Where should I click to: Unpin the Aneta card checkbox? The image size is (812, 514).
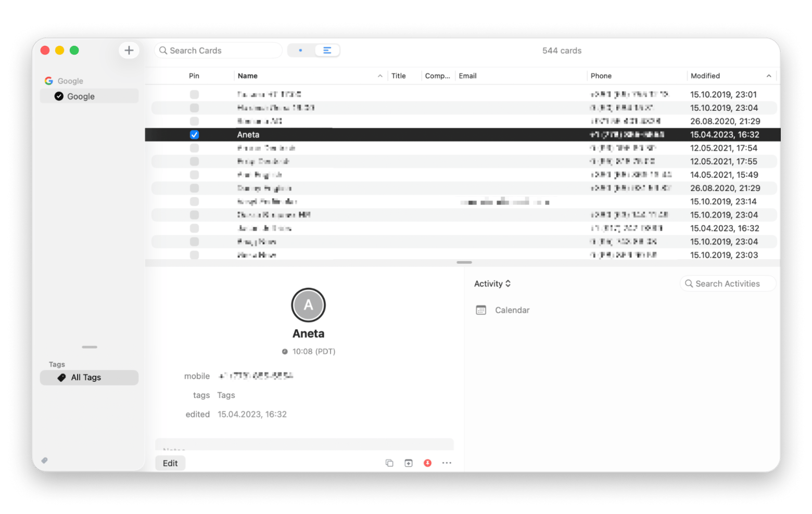pyautogui.click(x=194, y=135)
